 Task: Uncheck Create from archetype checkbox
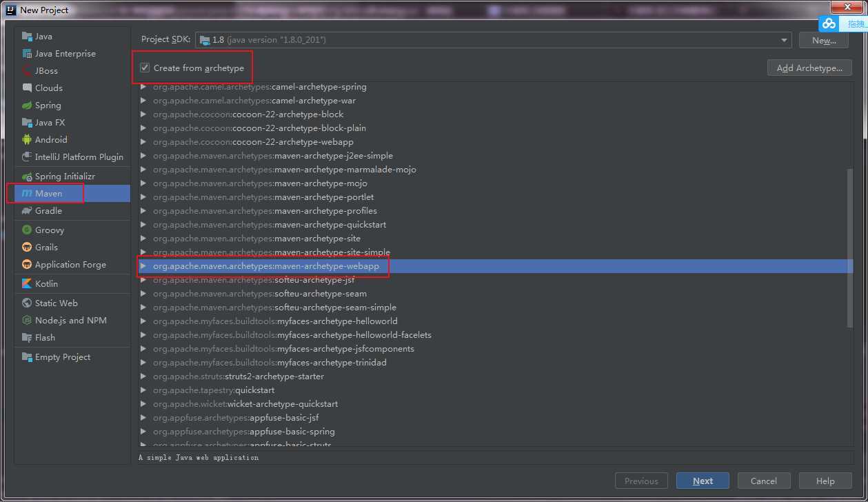(145, 68)
